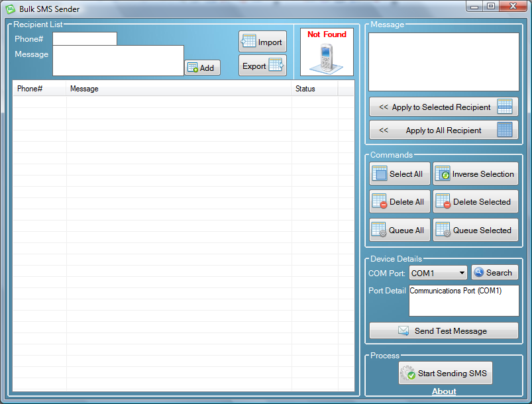532x404 pixels.
Task: Sort by Phone# column header
Action: click(39, 89)
